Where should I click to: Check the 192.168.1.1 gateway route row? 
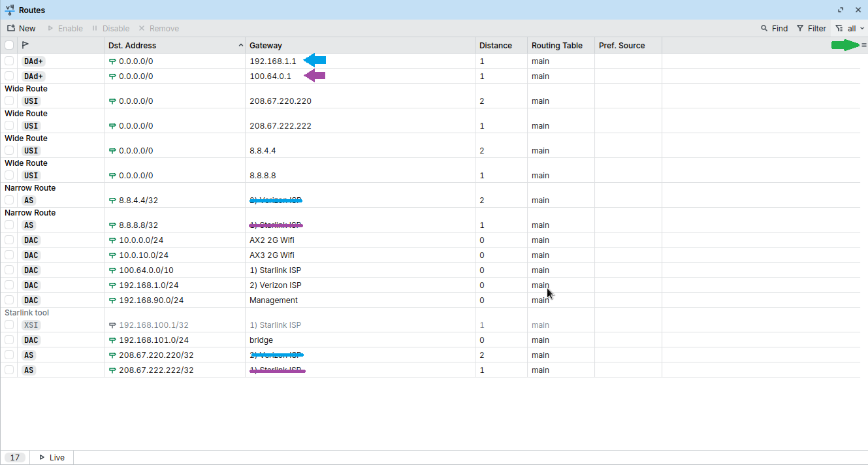click(x=9, y=61)
